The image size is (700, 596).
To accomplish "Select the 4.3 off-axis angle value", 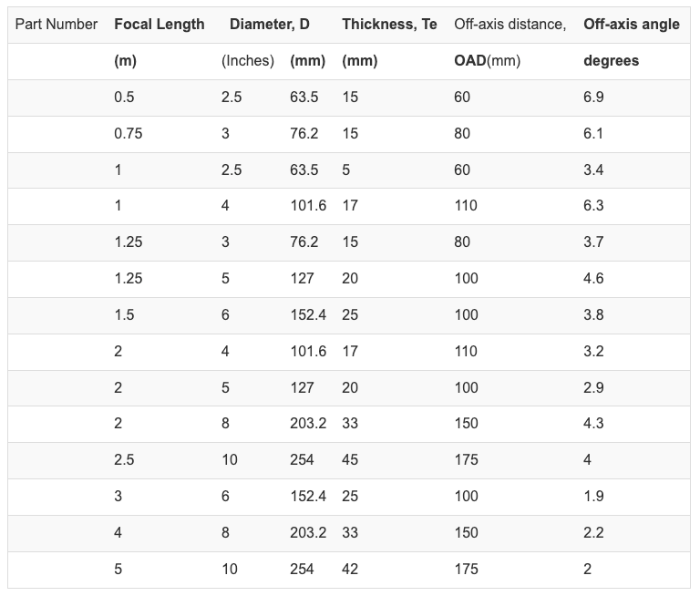I will click(593, 424).
